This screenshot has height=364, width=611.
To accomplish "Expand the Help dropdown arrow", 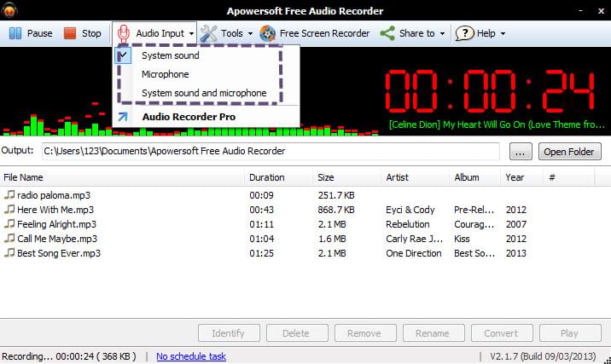I will pos(503,34).
